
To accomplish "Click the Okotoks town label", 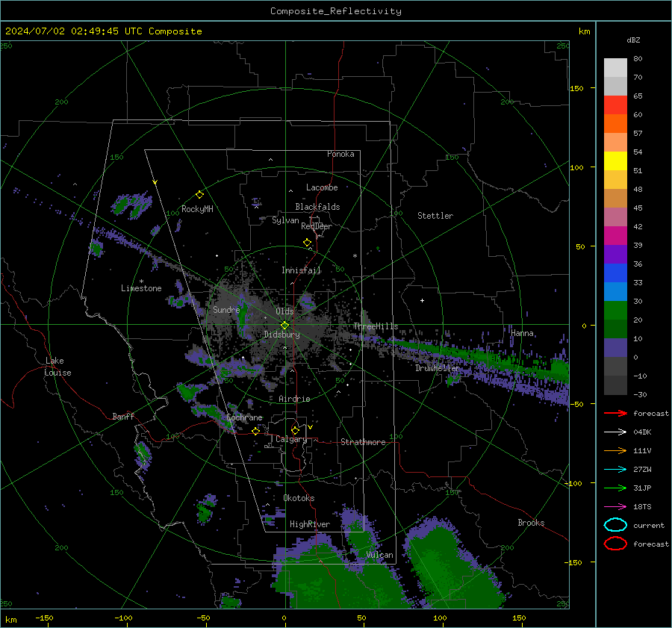I will point(299,498).
